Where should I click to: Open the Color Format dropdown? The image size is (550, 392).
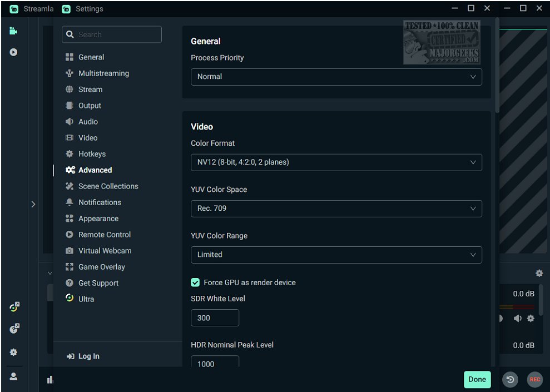[x=336, y=162]
